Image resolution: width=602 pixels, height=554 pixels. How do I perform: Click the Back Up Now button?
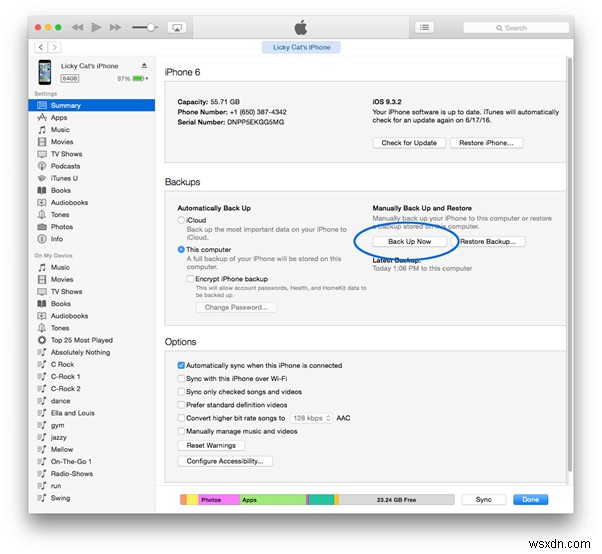click(409, 241)
